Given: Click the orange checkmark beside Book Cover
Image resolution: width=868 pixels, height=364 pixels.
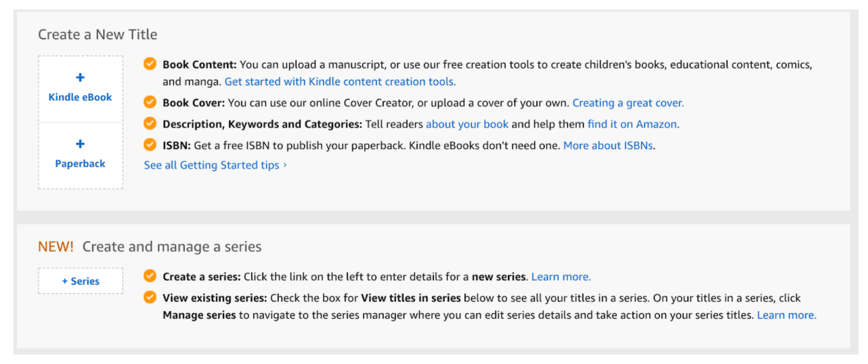Looking at the screenshot, I should click(150, 102).
